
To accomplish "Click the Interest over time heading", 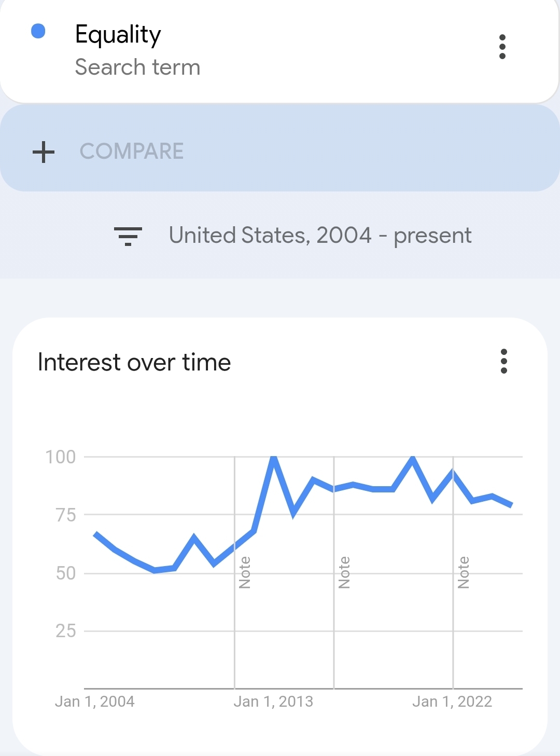I will pyautogui.click(x=134, y=362).
